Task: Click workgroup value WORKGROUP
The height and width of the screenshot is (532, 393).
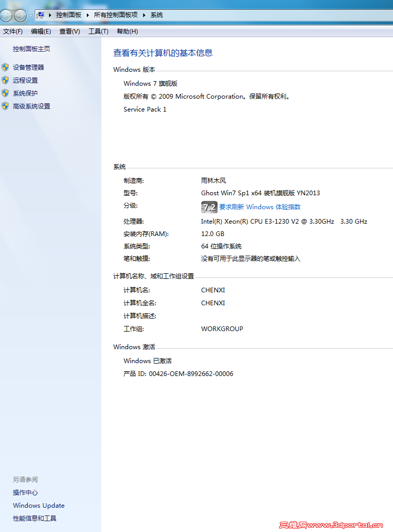Action: [222, 329]
